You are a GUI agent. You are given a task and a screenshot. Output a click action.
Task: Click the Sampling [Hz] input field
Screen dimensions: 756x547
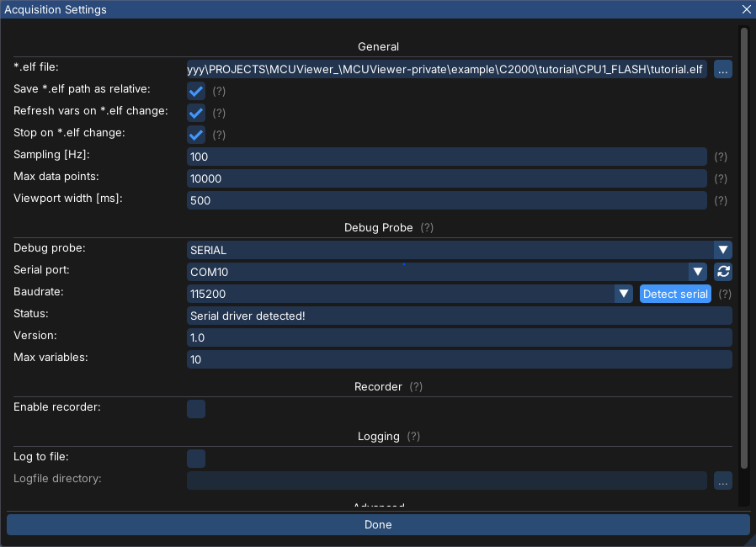(x=446, y=157)
